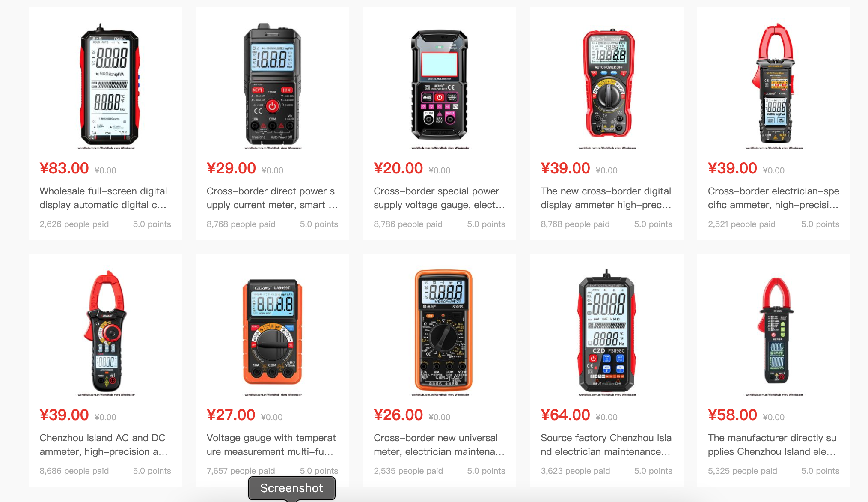This screenshot has width=868, height=502.
Task: Open "Cross-border special power supply voltage gauge" title
Action: 439,198
